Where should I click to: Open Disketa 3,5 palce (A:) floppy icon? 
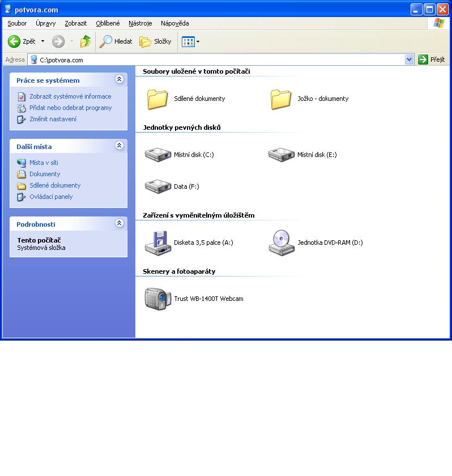(158, 243)
